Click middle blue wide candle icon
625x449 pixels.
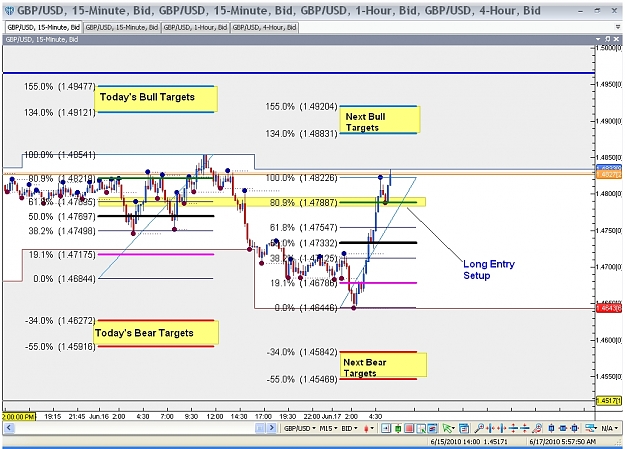[563, 429]
